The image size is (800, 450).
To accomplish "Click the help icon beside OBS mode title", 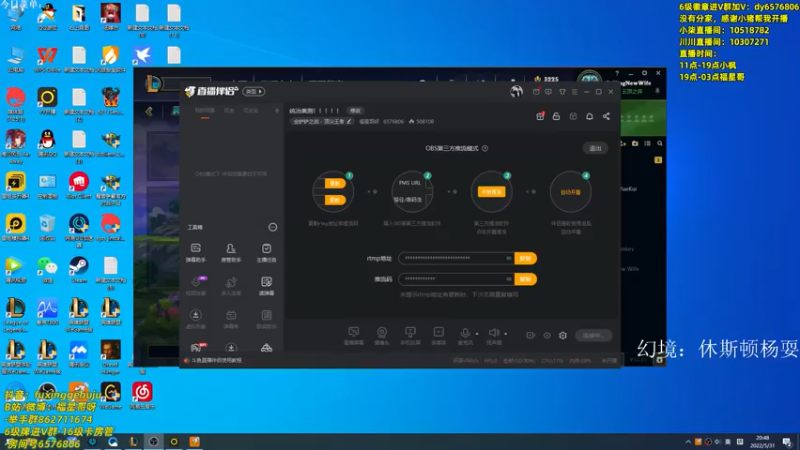I will click(485, 148).
